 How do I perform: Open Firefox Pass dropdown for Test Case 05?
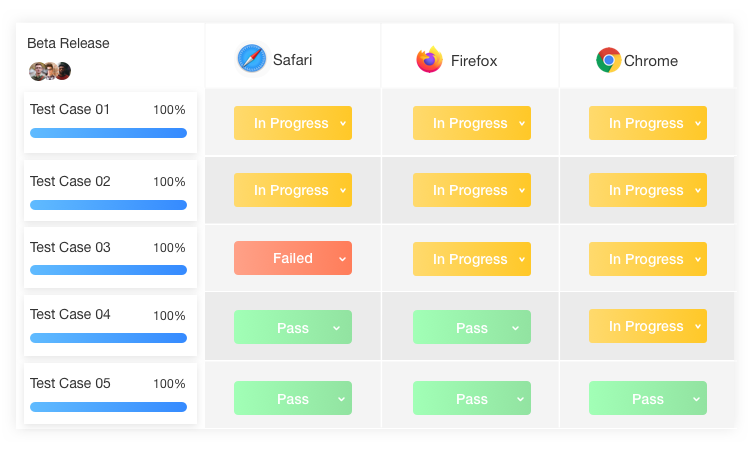[x=472, y=398]
